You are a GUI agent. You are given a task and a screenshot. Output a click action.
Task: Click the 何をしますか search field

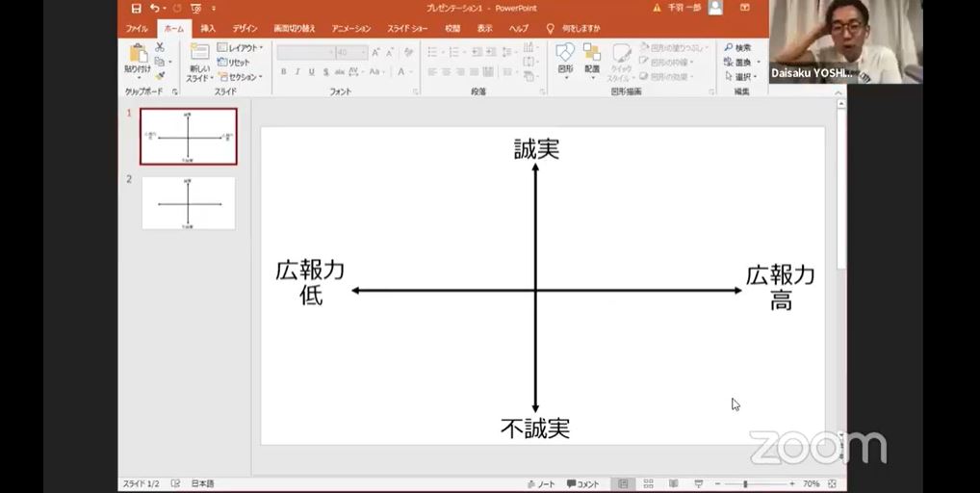[x=580, y=28]
